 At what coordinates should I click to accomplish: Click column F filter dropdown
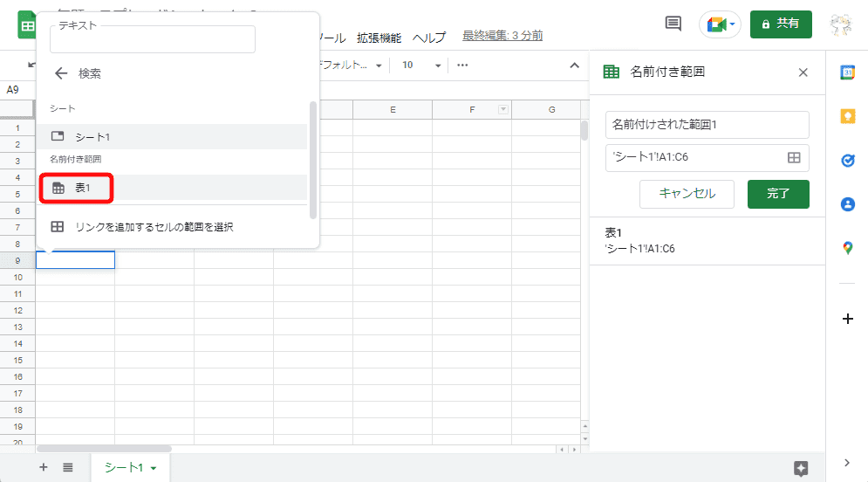coord(503,109)
